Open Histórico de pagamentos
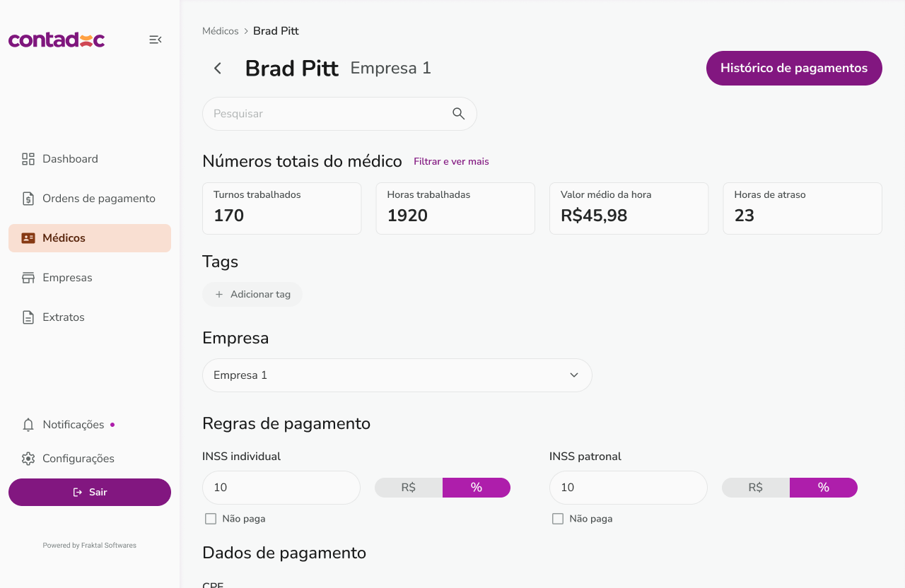Image resolution: width=905 pixels, height=588 pixels. [x=794, y=69]
